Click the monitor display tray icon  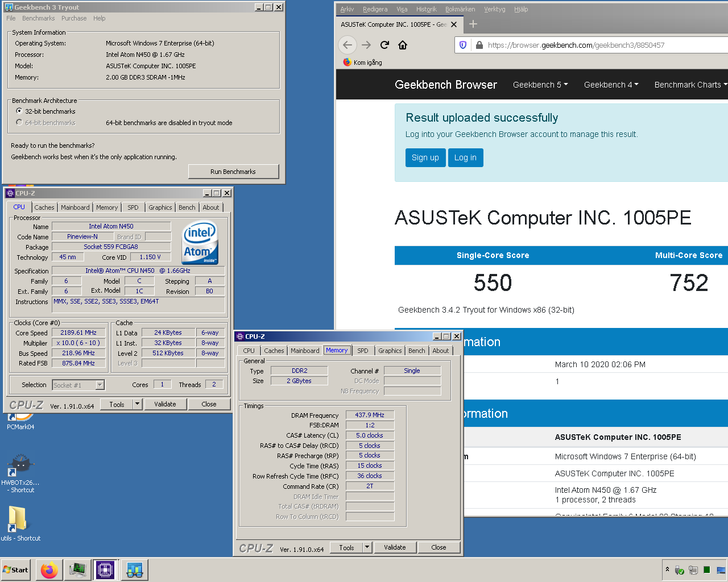point(721,570)
